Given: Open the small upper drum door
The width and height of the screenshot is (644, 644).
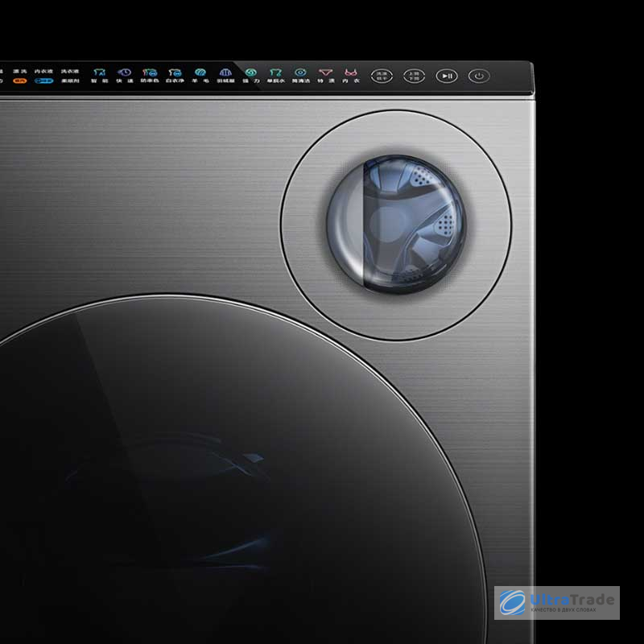Looking at the screenshot, I should click(x=396, y=225).
